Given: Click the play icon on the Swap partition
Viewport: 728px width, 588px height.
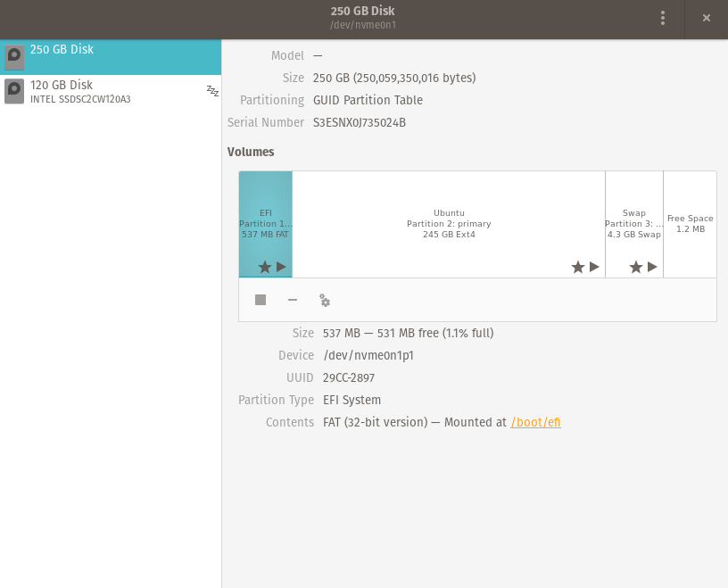Looking at the screenshot, I should pos(652,266).
